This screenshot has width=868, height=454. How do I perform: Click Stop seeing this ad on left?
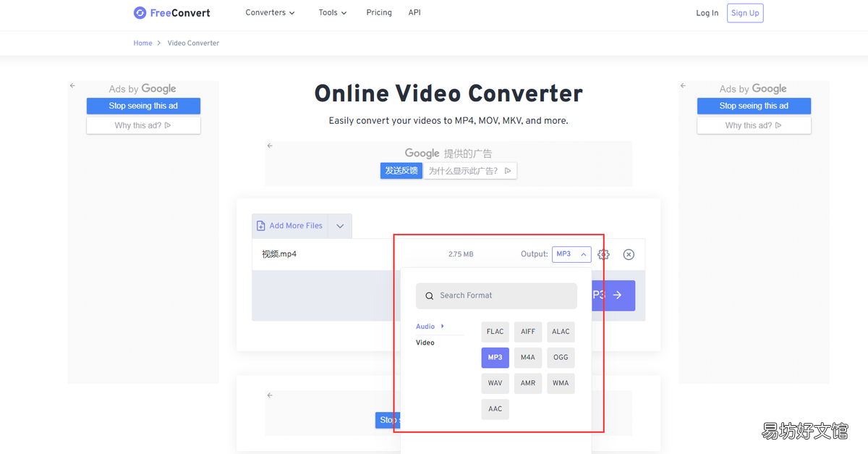click(x=143, y=106)
